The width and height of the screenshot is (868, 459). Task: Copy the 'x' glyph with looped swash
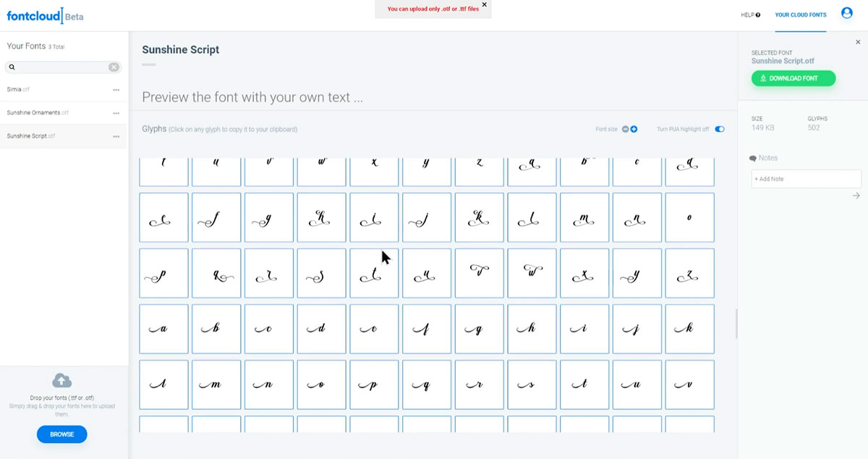pos(584,273)
